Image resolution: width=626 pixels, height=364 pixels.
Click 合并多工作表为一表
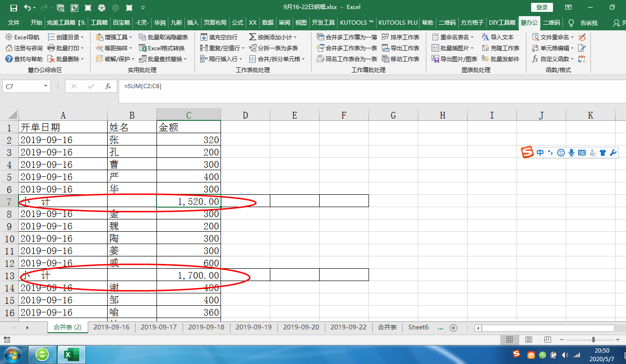coord(347,48)
